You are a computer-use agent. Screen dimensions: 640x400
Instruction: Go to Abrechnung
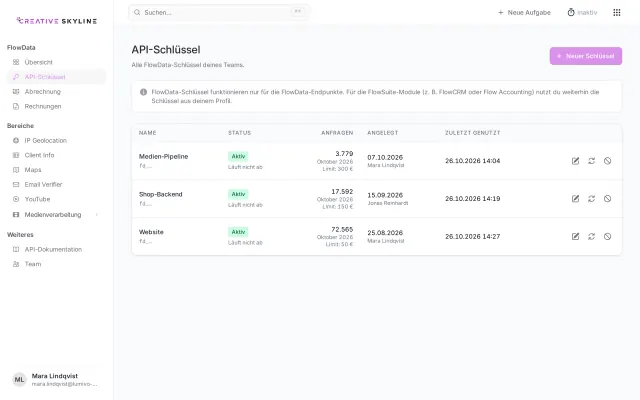pos(56,91)
